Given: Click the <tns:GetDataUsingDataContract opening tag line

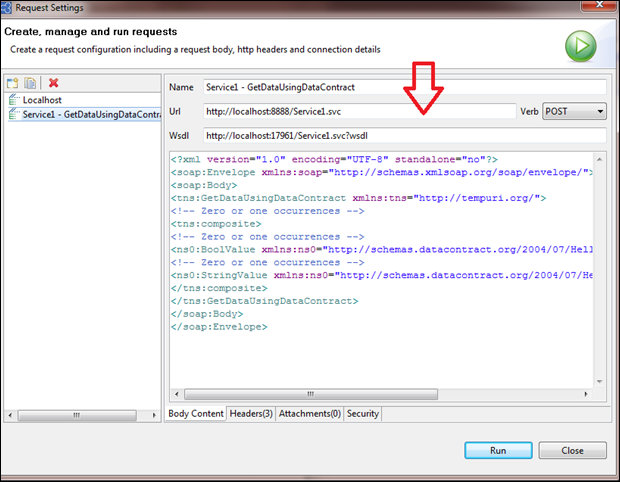Looking at the screenshot, I should [358, 198].
